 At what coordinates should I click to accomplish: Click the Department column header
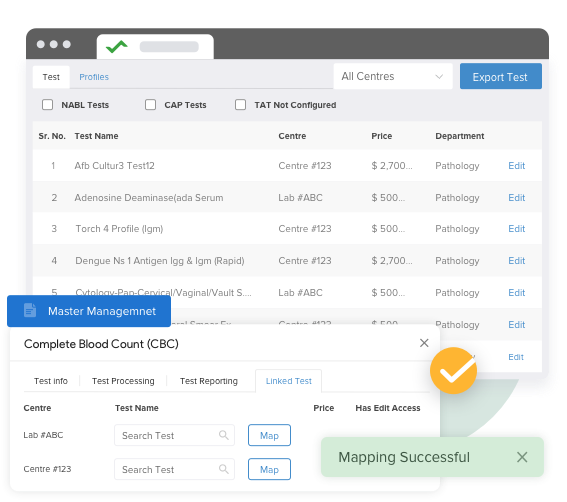click(x=459, y=136)
